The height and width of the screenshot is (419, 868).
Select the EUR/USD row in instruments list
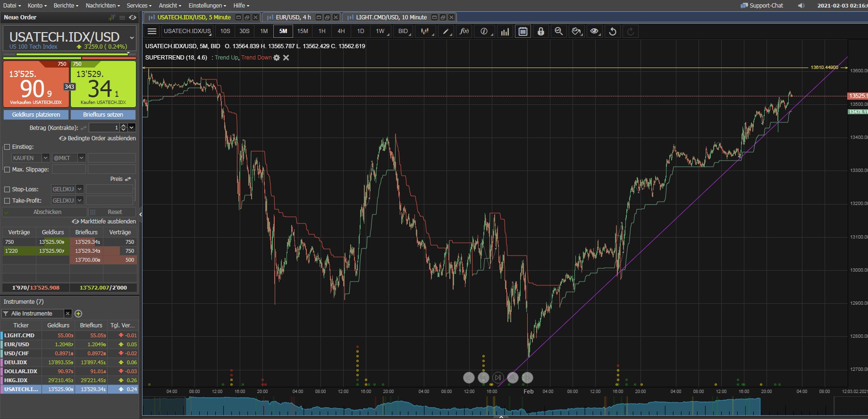click(17, 344)
